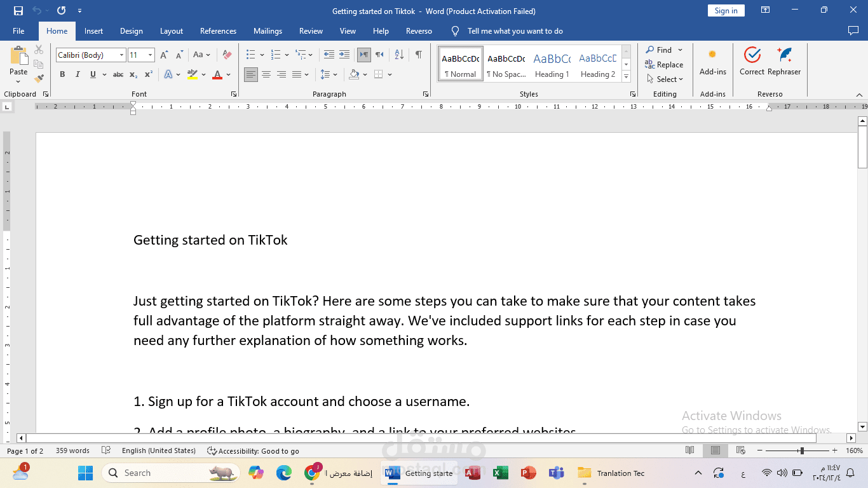Click the Reverso Rephraser icon

point(784,62)
